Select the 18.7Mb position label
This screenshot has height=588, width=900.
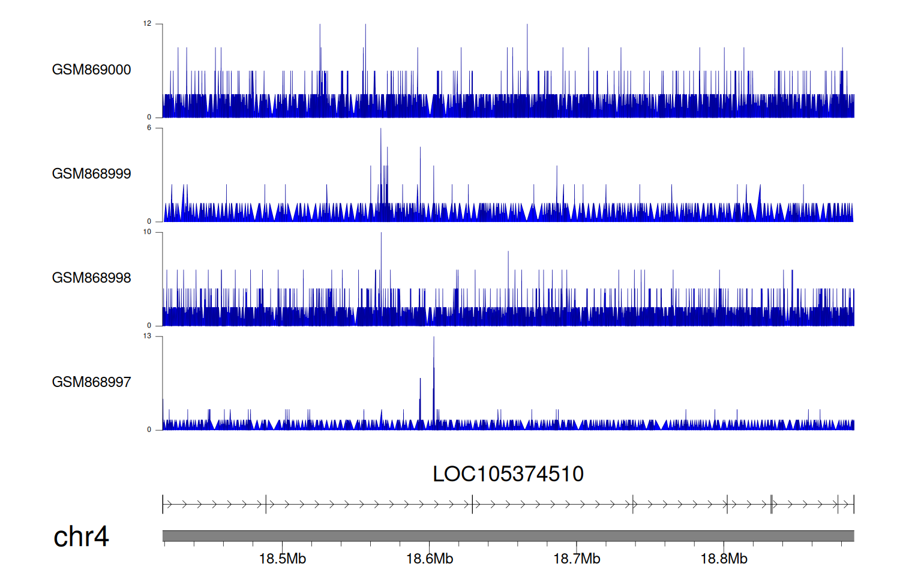click(x=577, y=559)
